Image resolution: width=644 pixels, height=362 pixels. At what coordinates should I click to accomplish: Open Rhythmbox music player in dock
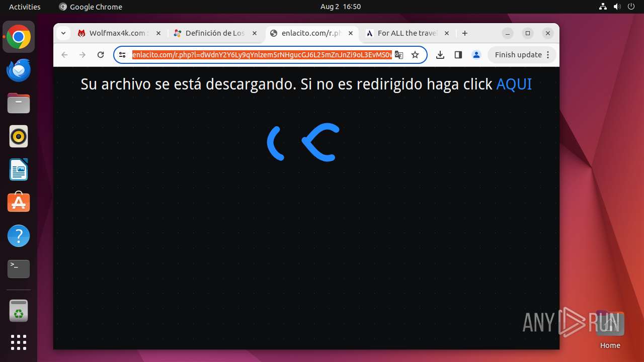pyautogui.click(x=19, y=136)
